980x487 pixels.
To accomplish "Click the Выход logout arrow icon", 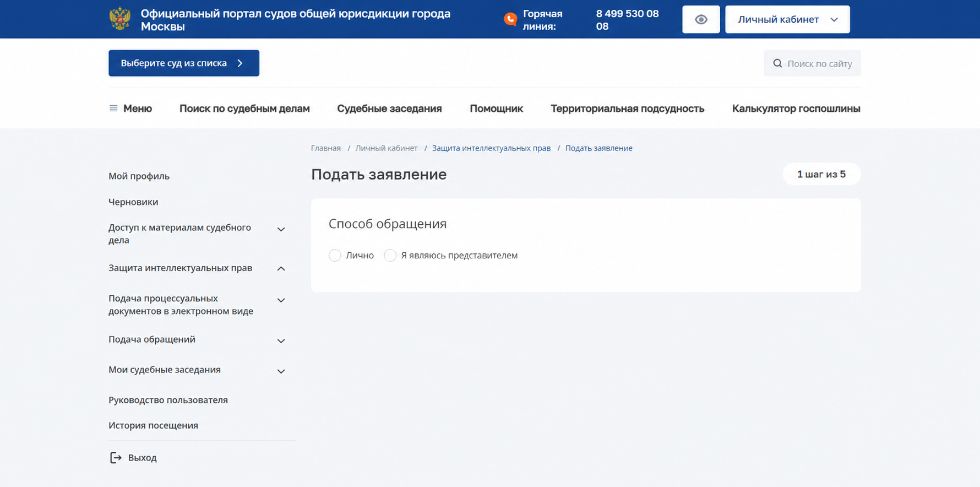I will (x=116, y=458).
